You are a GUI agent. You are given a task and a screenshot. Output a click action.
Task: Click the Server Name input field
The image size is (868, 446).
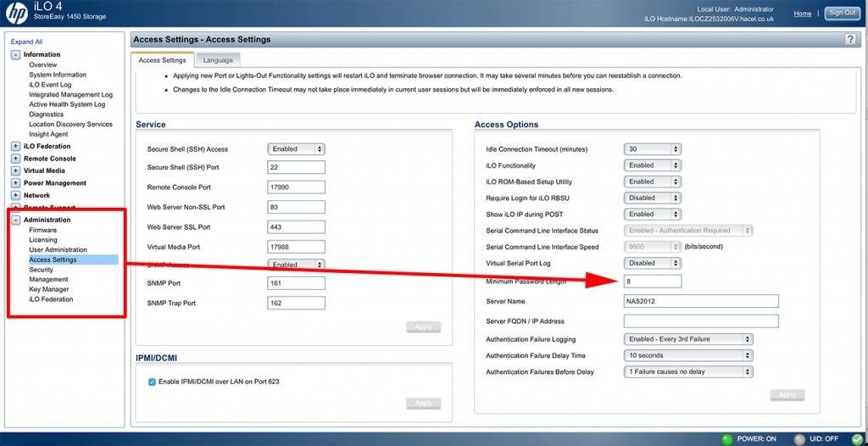[700, 301]
